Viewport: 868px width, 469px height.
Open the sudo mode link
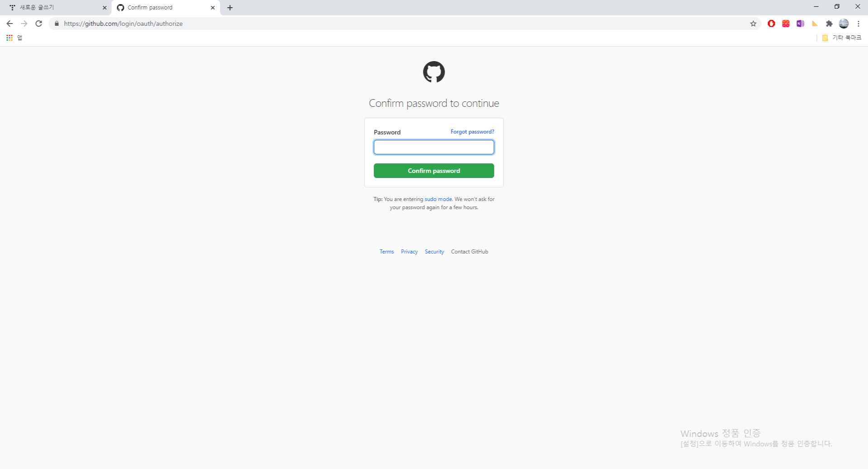pyautogui.click(x=438, y=199)
